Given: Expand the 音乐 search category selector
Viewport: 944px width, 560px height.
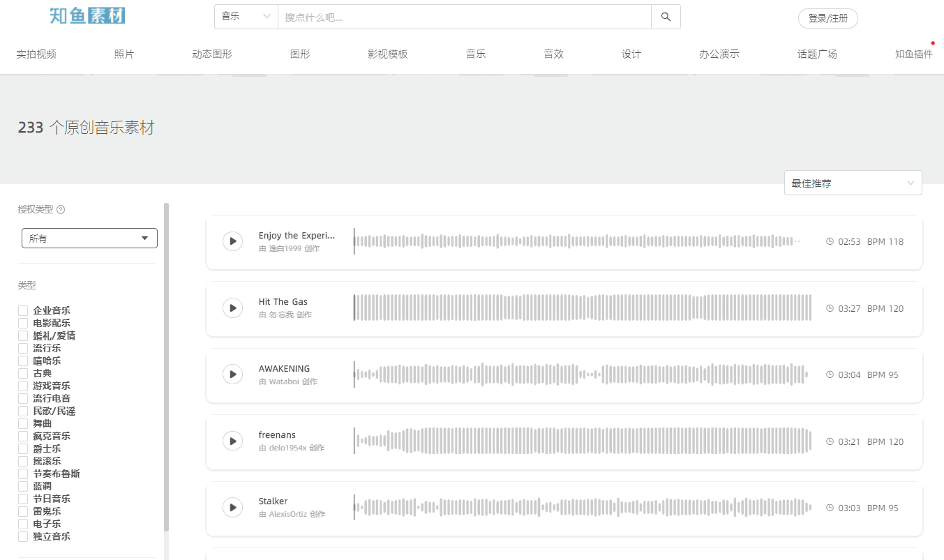Looking at the screenshot, I should pos(245,16).
